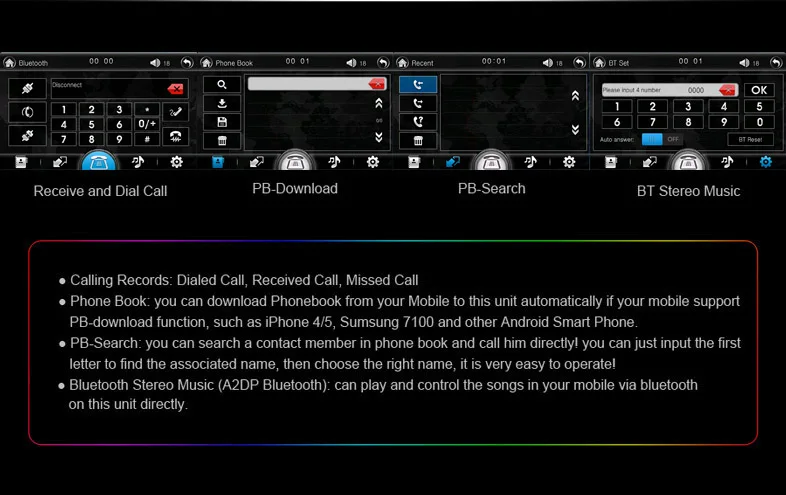
Task: Delete call records in Recent screen
Action: (418, 140)
